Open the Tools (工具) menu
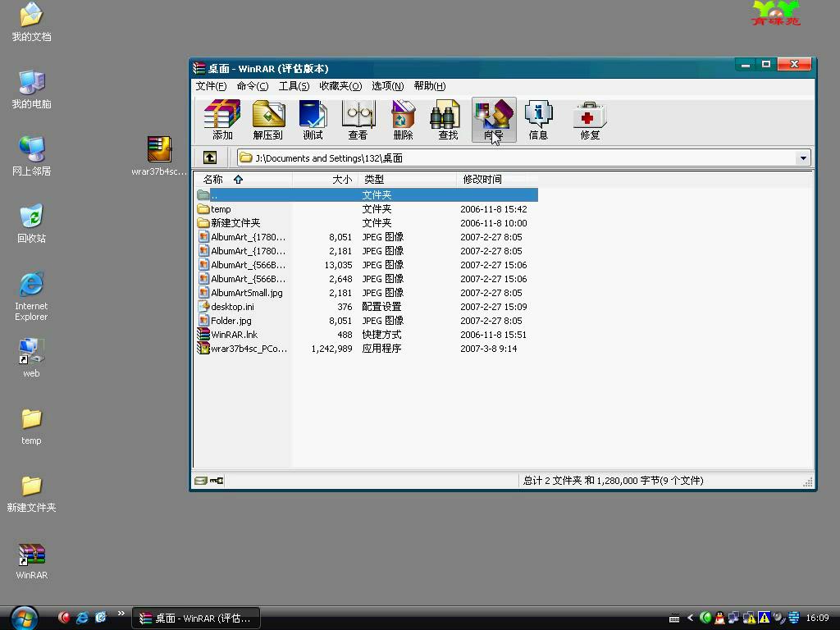Viewport: 840px width, 630px height. tap(294, 86)
